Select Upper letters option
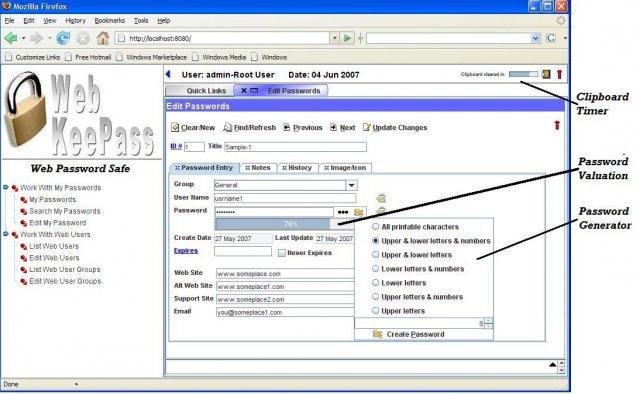The height and width of the screenshot is (394, 640). click(x=375, y=311)
